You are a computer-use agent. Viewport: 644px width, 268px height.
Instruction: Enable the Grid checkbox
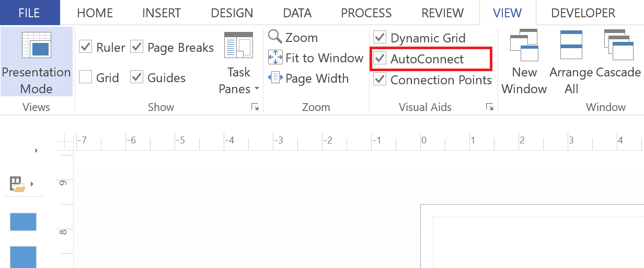point(86,77)
